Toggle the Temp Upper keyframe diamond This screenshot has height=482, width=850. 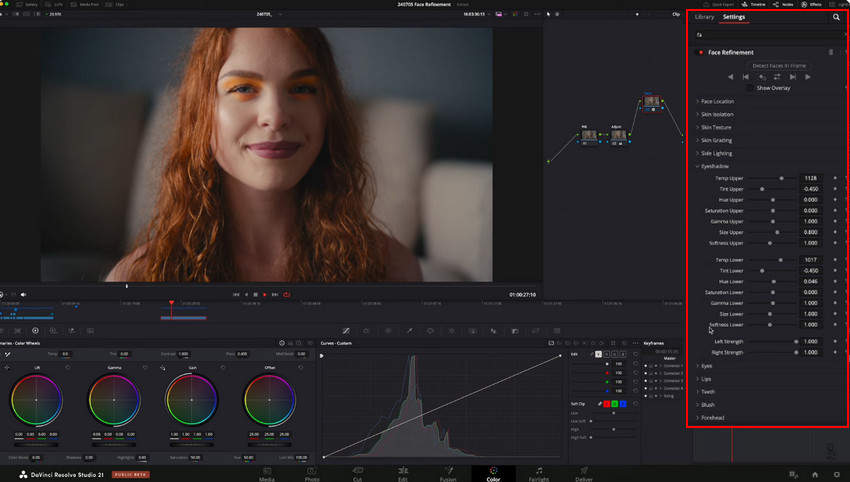(835, 178)
